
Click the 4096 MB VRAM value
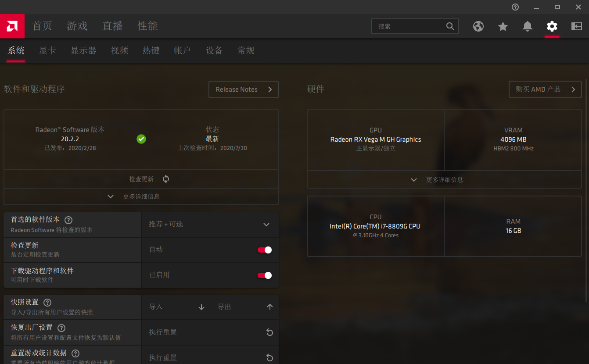(x=513, y=139)
